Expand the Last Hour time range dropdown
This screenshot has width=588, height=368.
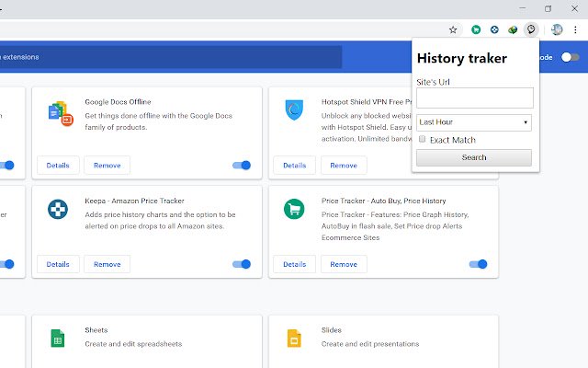point(474,121)
